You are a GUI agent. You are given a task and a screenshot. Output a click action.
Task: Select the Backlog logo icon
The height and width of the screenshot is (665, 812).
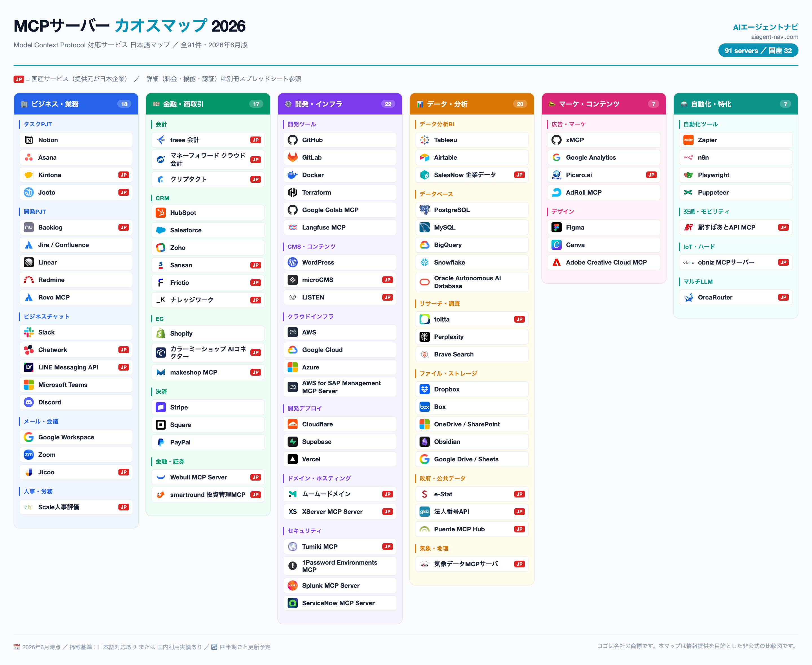[x=29, y=228]
